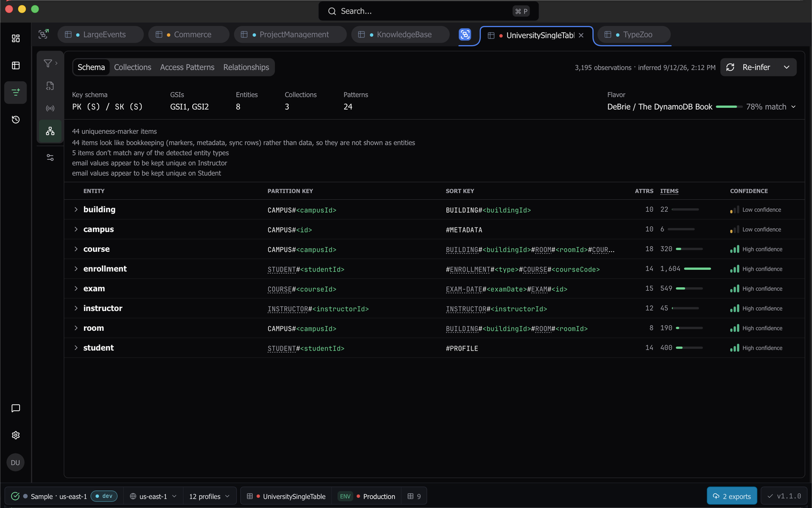Open the sliders options icon in inner sidebar

(50, 157)
